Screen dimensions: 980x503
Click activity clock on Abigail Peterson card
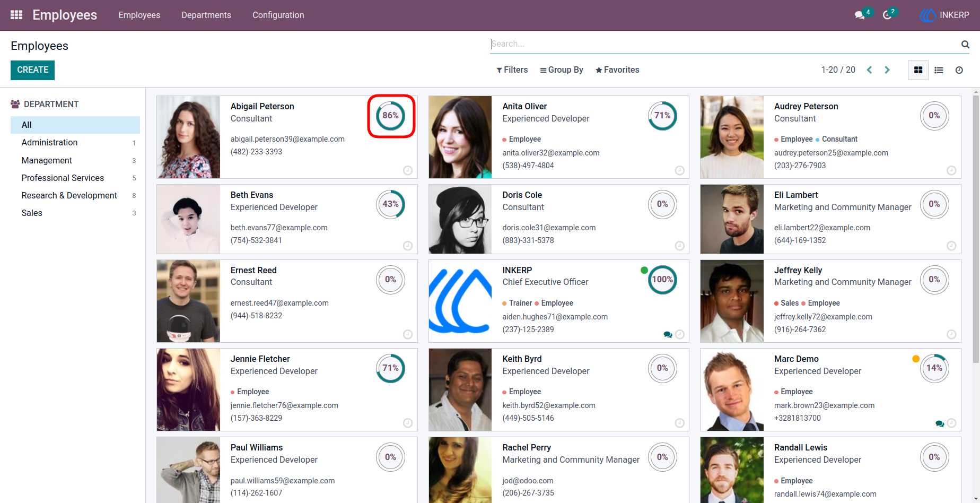(408, 170)
